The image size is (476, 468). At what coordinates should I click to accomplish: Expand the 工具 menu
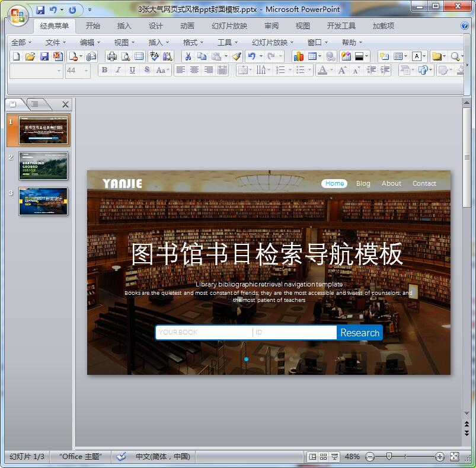pos(228,43)
